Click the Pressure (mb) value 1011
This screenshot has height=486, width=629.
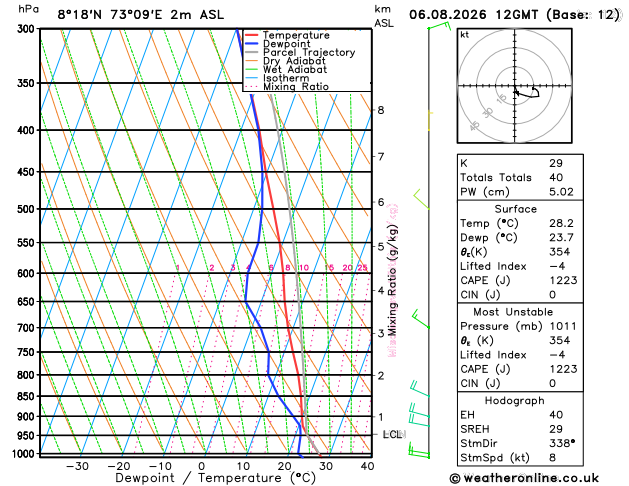563,326
